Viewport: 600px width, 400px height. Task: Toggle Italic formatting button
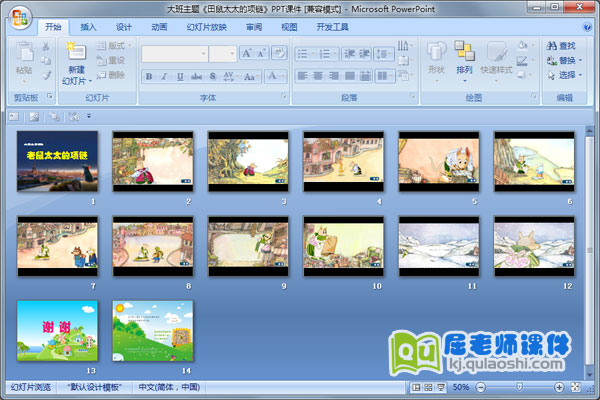click(x=164, y=76)
